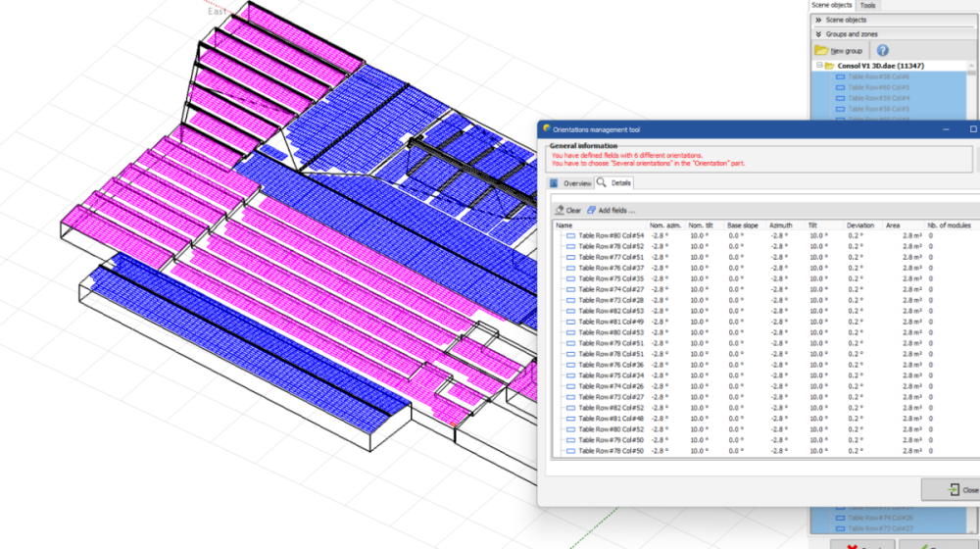Click the Deviation column header
Image resolution: width=980 pixels, height=549 pixels.
pyautogui.click(x=859, y=225)
